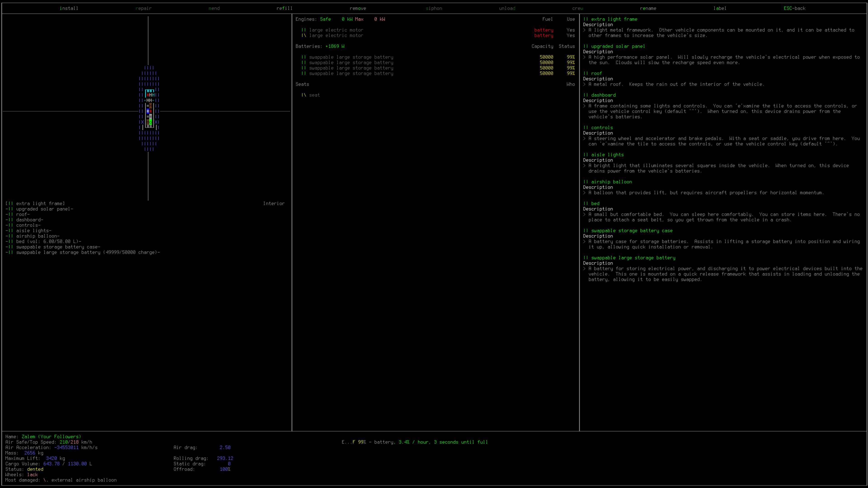Click the red '#' tile below cyan roof
This screenshot has width=868, height=488.
(x=148, y=95)
